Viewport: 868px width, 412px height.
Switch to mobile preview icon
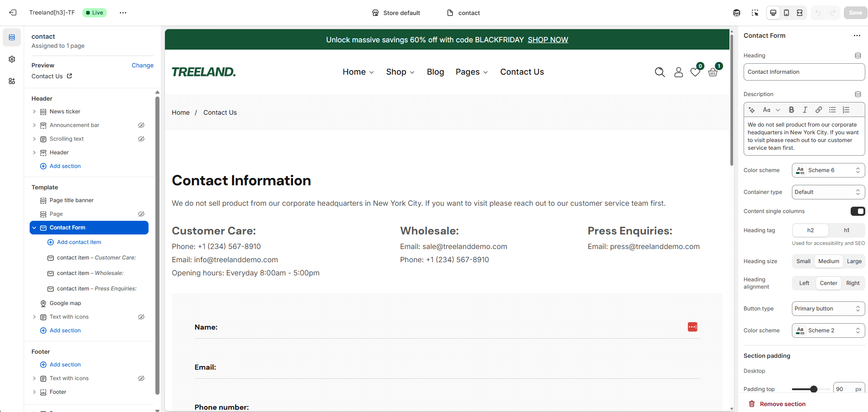click(x=786, y=13)
